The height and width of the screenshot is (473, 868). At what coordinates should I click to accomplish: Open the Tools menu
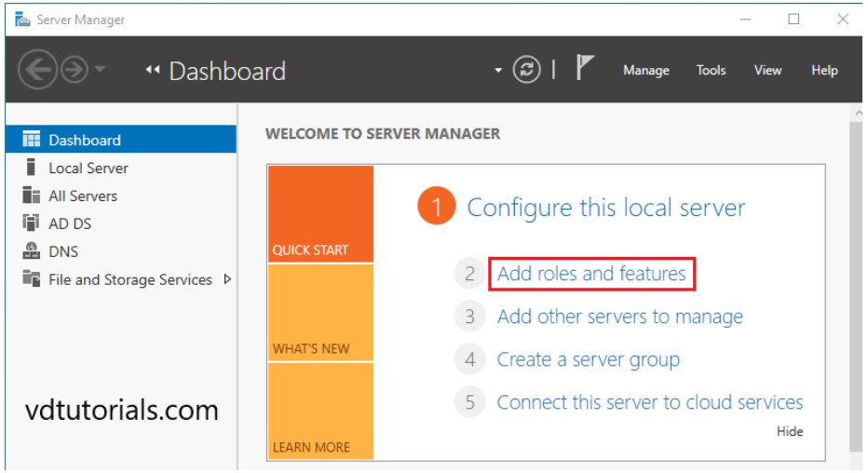[x=711, y=71]
